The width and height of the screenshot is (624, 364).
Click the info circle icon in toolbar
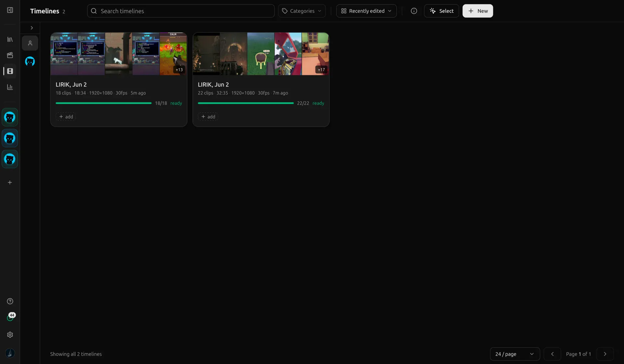[x=414, y=11]
